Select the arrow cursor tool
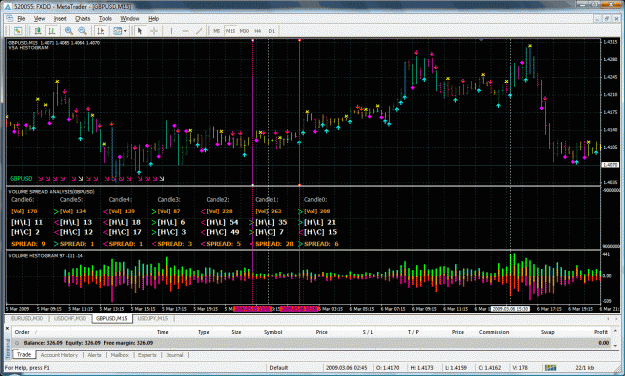The width and height of the screenshot is (625, 376). pyautogui.click(x=140, y=31)
